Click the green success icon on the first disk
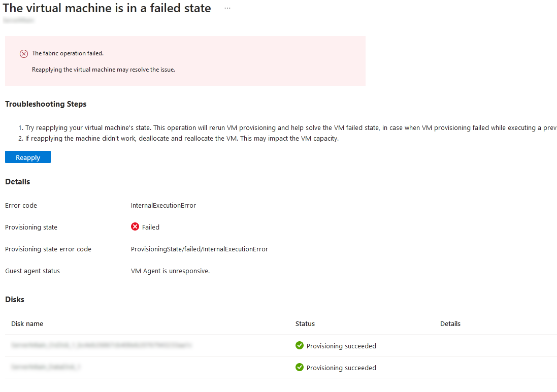 pos(299,345)
